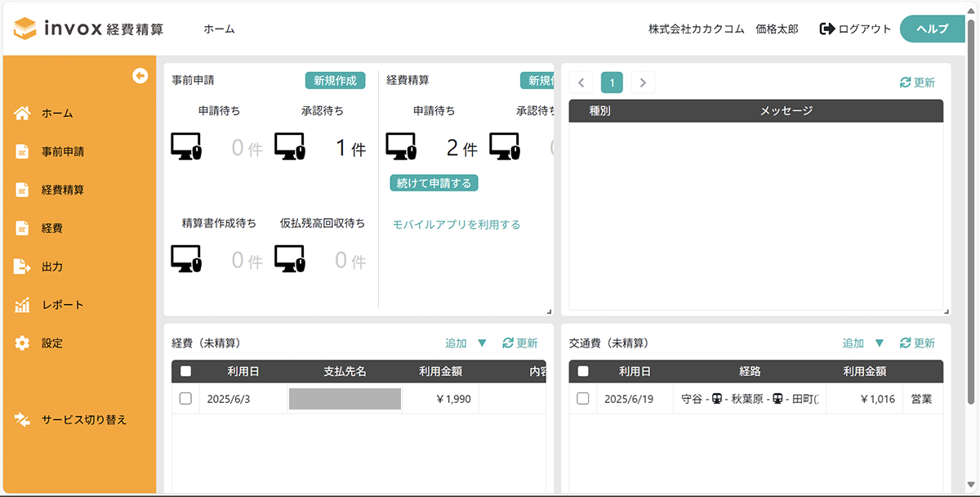This screenshot has height=497, width=980.
Task: Check the 2025/6/19 transportation row checkbox
Action: 582,399
